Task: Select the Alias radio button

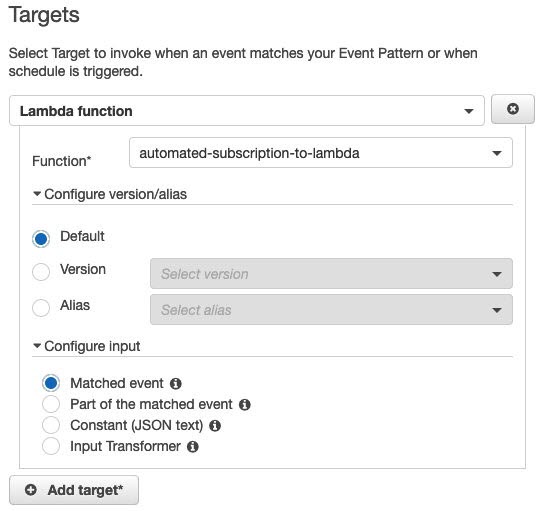Action: click(x=41, y=307)
